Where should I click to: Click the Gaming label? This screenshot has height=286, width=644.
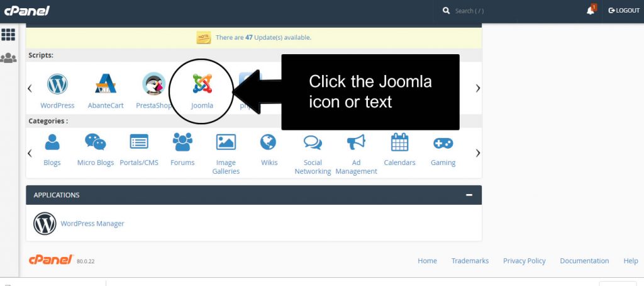tap(443, 163)
